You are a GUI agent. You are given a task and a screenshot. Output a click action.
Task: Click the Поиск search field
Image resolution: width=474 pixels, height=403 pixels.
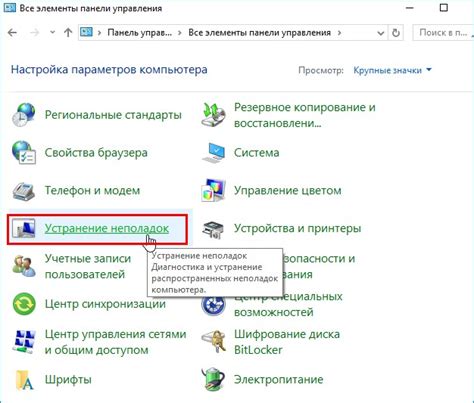click(x=443, y=33)
